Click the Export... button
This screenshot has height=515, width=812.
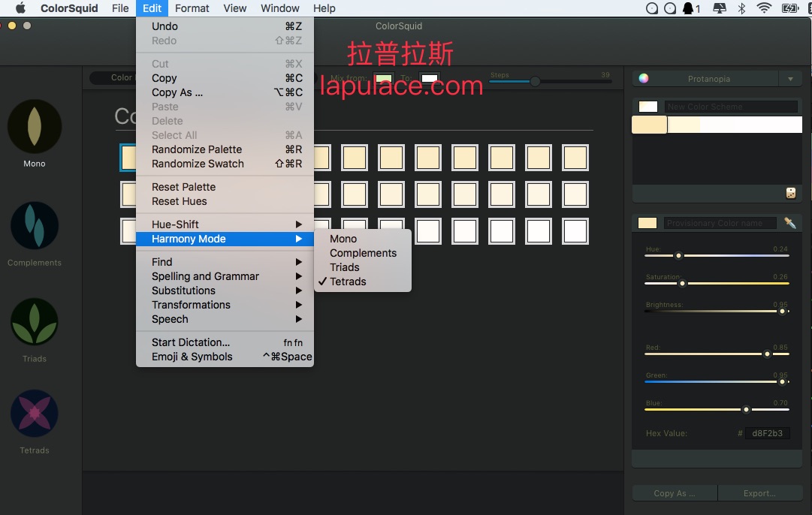pyautogui.click(x=759, y=493)
